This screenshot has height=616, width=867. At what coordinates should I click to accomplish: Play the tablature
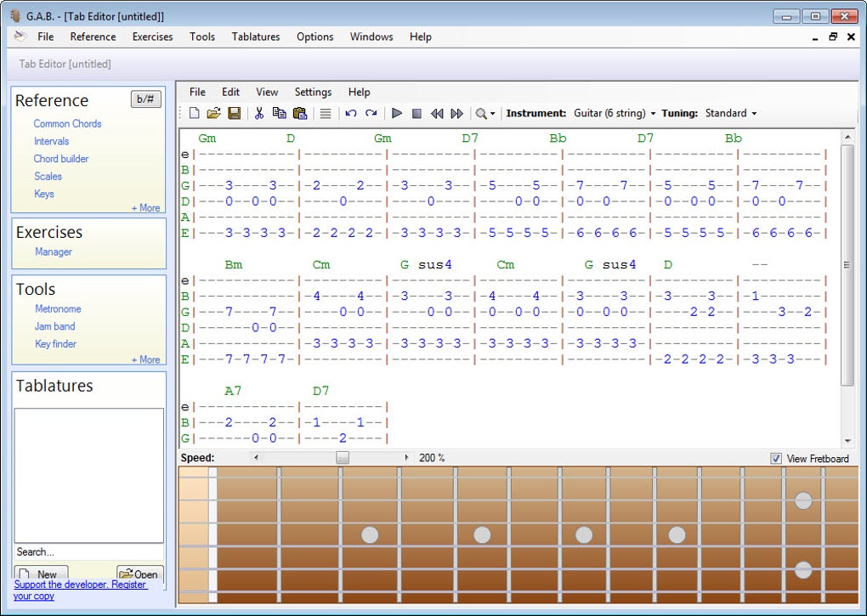[x=396, y=113]
